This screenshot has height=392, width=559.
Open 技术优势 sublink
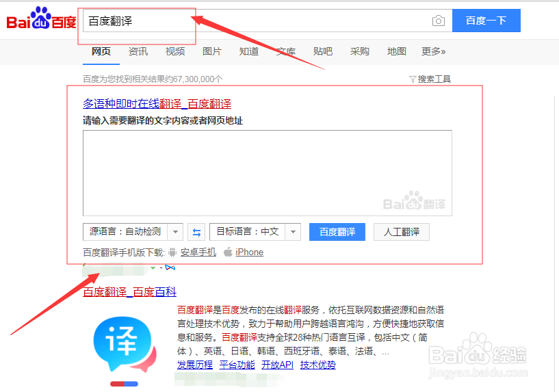point(318,365)
